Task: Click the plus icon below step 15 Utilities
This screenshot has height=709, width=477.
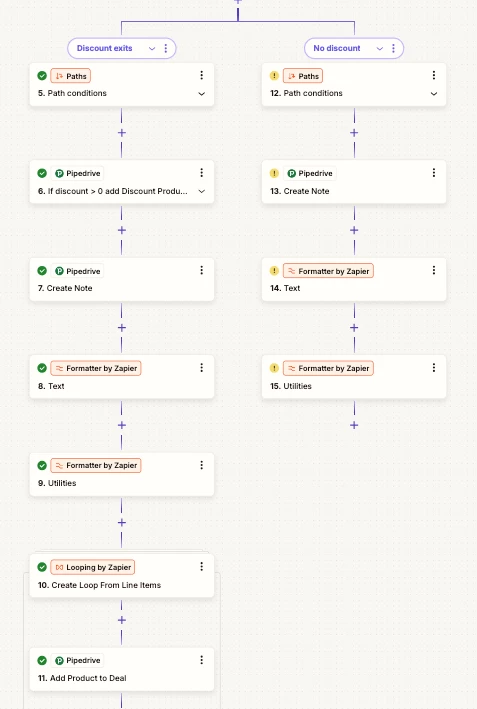Action: [x=354, y=425]
